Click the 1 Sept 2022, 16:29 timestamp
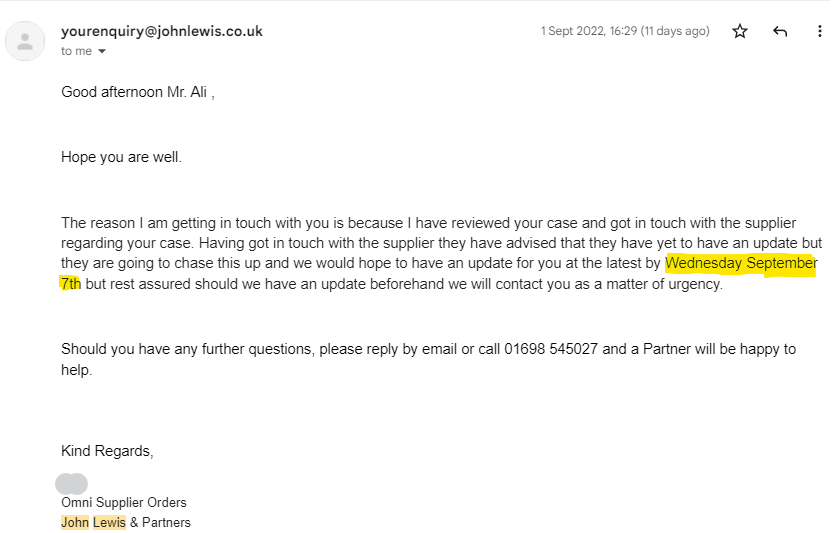The width and height of the screenshot is (836, 533). 587,31
